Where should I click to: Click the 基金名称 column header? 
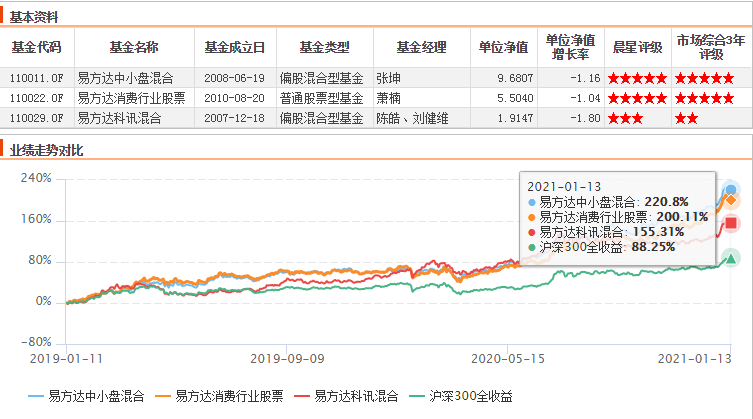(134, 47)
